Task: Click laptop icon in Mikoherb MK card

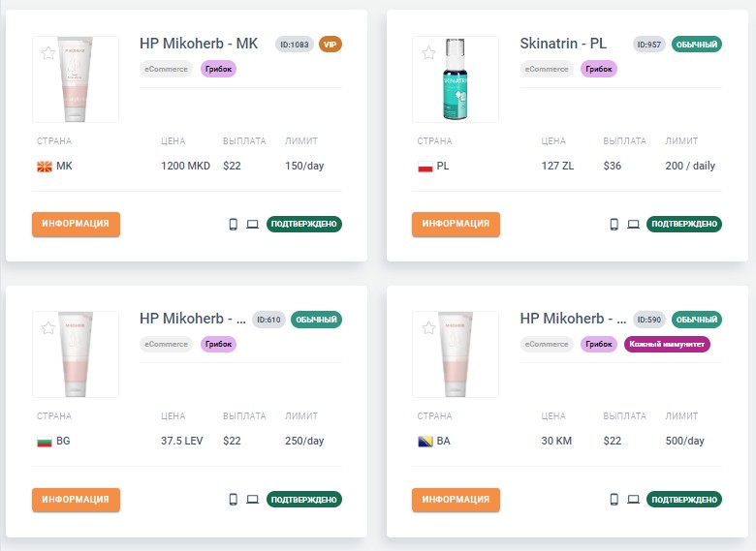Action: pyautogui.click(x=253, y=224)
